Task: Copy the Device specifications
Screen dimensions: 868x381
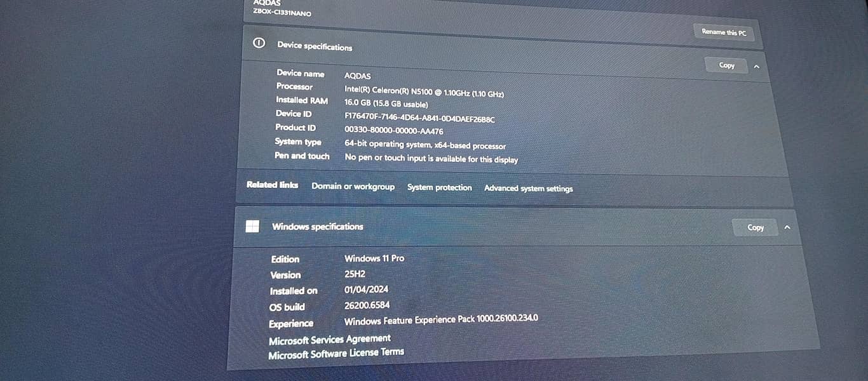Action: [x=726, y=65]
